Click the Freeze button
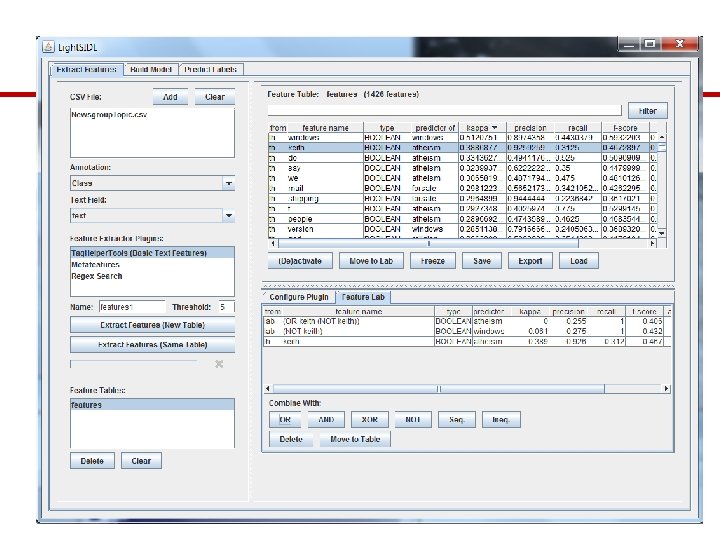The width and height of the screenshot is (720, 540). pos(433,261)
